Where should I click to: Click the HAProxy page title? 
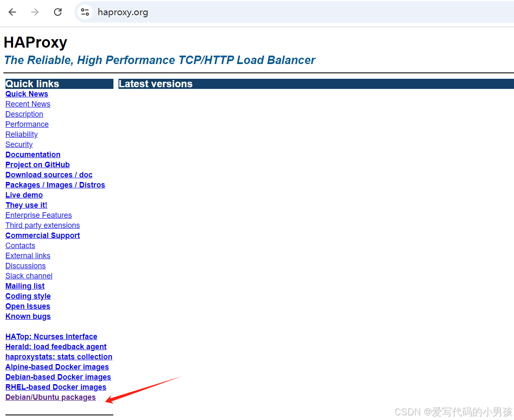pyautogui.click(x=35, y=43)
